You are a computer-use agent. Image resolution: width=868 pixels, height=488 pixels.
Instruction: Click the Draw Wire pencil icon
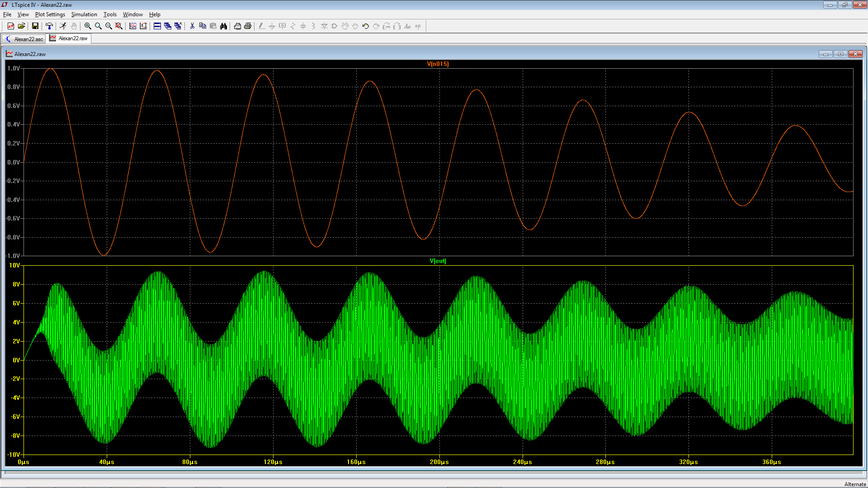tap(262, 26)
